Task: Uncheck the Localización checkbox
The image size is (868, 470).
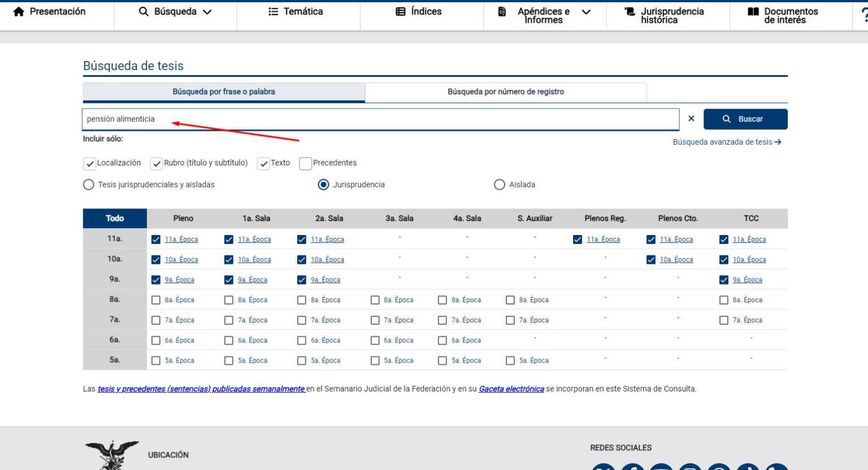Action: 90,164
